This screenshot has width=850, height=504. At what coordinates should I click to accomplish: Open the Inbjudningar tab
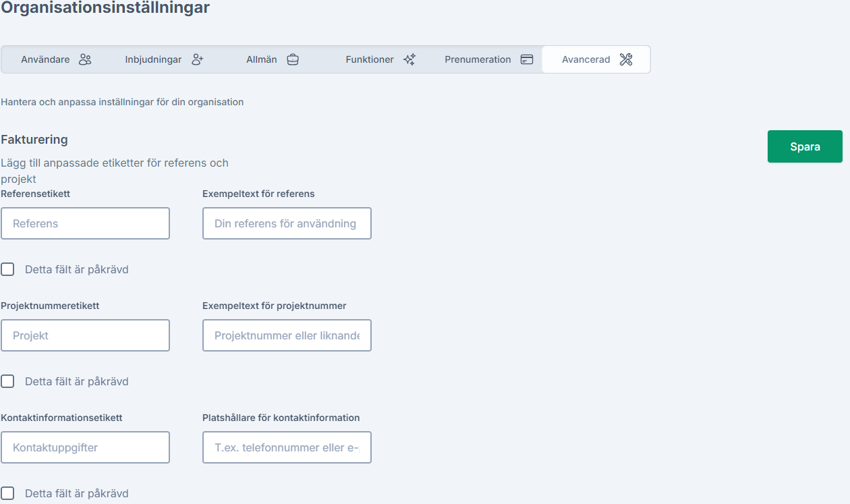click(x=164, y=59)
